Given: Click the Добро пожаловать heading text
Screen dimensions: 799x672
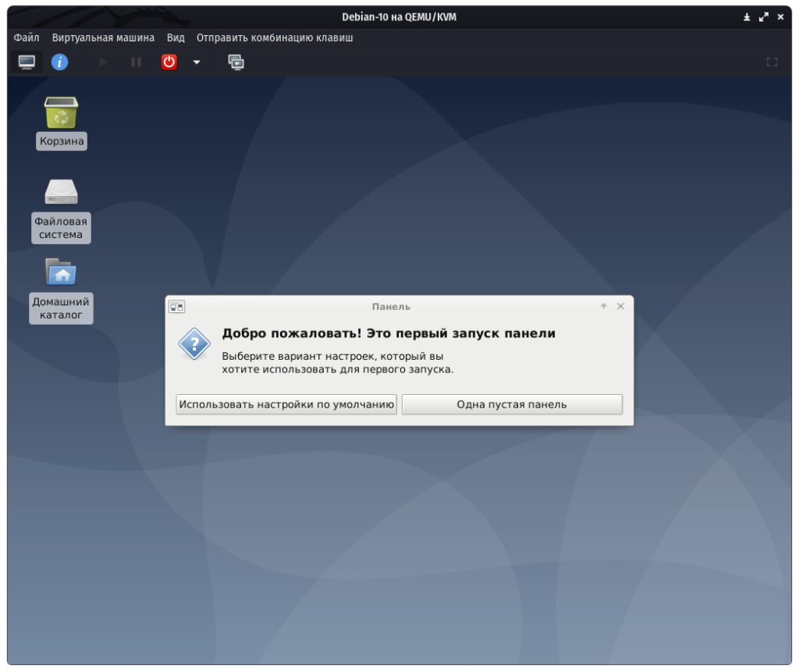Looking at the screenshot, I should click(389, 333).
